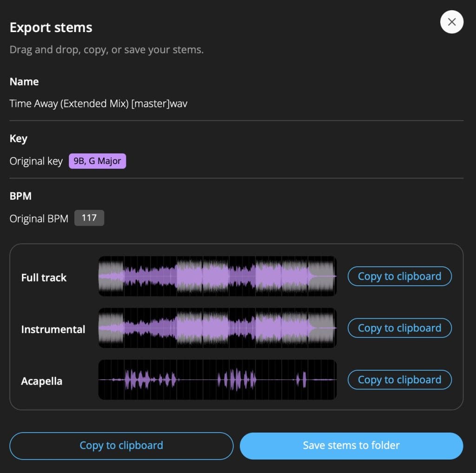This screenshot has width=476, height=473.
Task: Click the Export stems heading
Action: (51, 27)
